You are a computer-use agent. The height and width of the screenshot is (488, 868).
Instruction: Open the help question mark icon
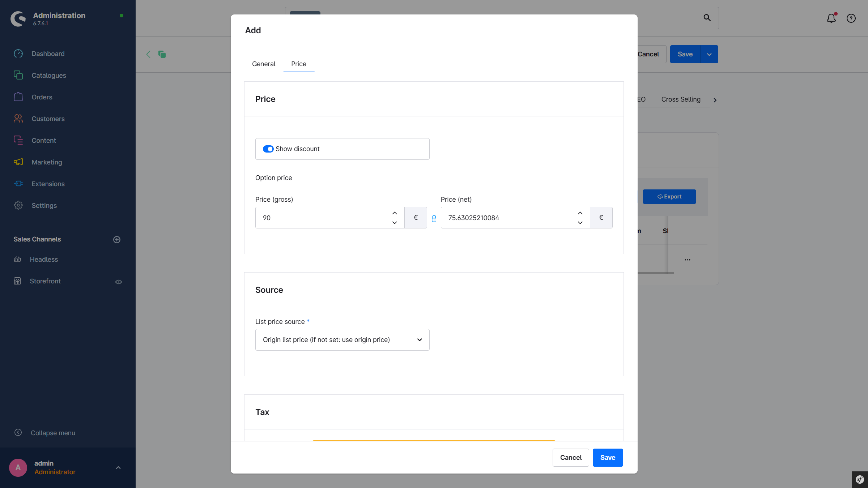851,18
